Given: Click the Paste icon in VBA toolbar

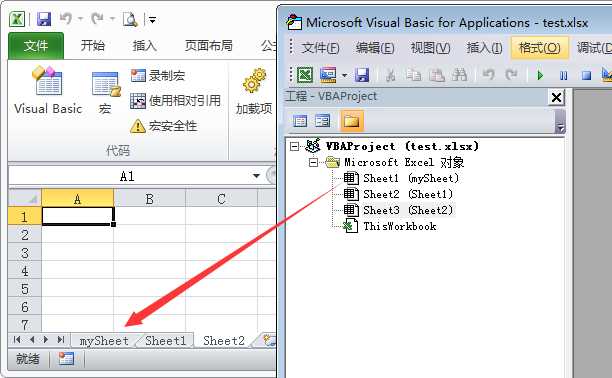Looking at the screenshot, I should [436, 75].
